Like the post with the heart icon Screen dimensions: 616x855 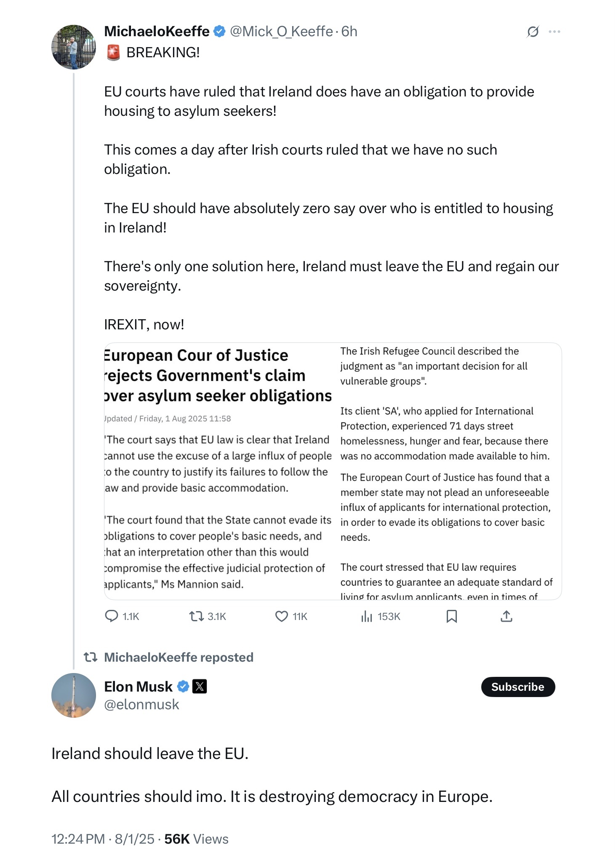(281, 617)
